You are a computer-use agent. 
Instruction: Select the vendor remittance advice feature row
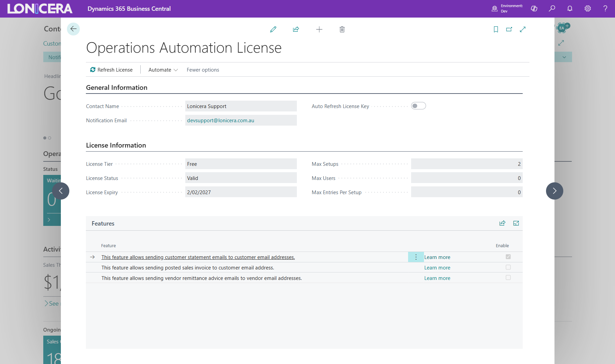point(304,278)
